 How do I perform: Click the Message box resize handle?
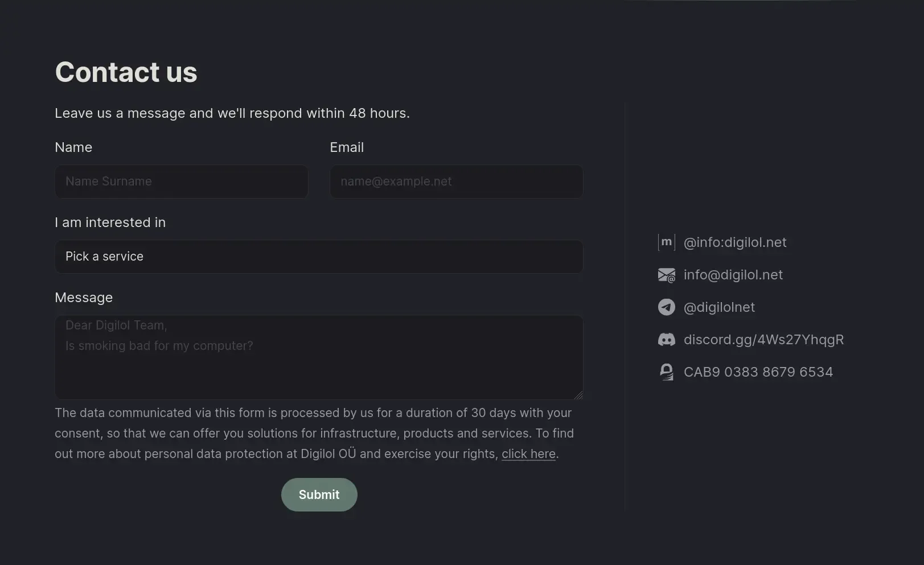(579, 395)
